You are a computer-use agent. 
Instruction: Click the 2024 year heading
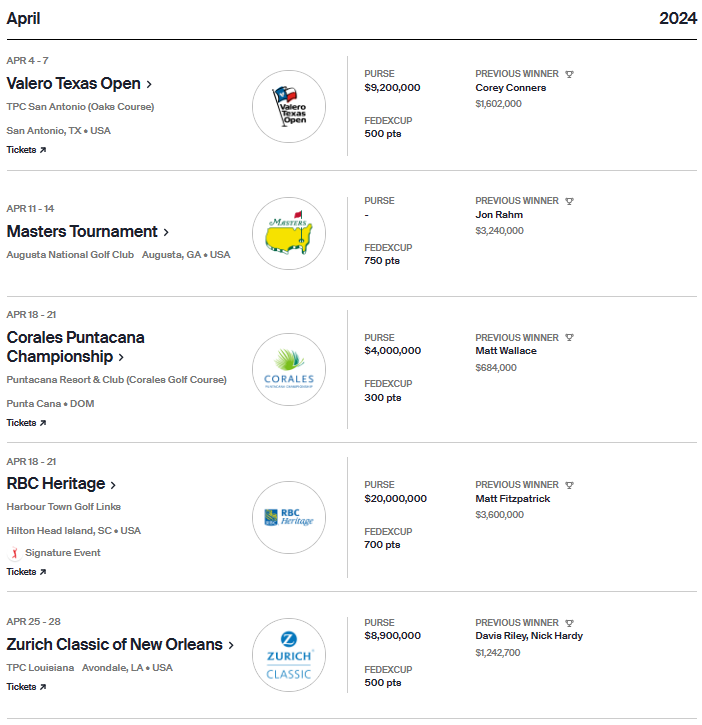[678, 18]
